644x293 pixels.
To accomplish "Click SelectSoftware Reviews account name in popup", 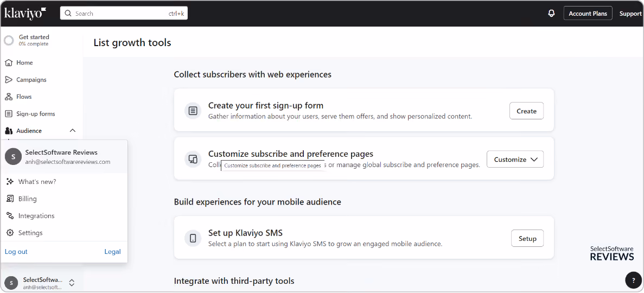I will coord(61,152).
